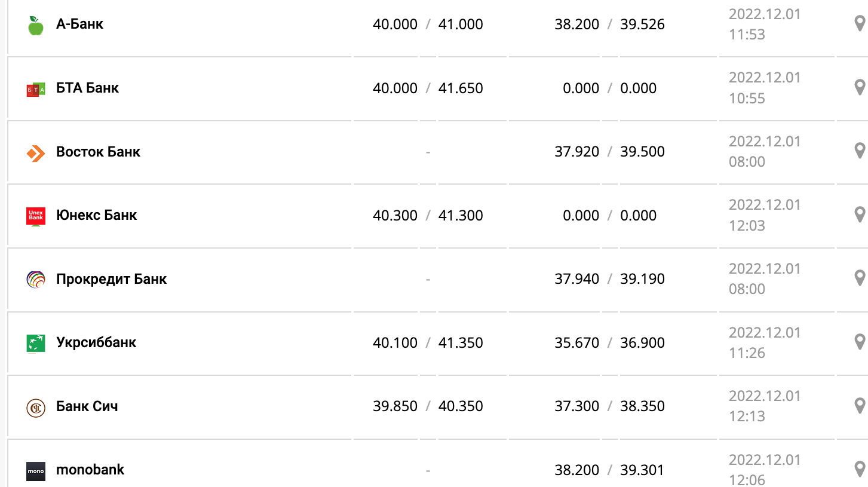Image resolution: width=868 pixels, height=487 pixels.
Task: Select the Восток Банк name link
Action: (x=98, y=152)
